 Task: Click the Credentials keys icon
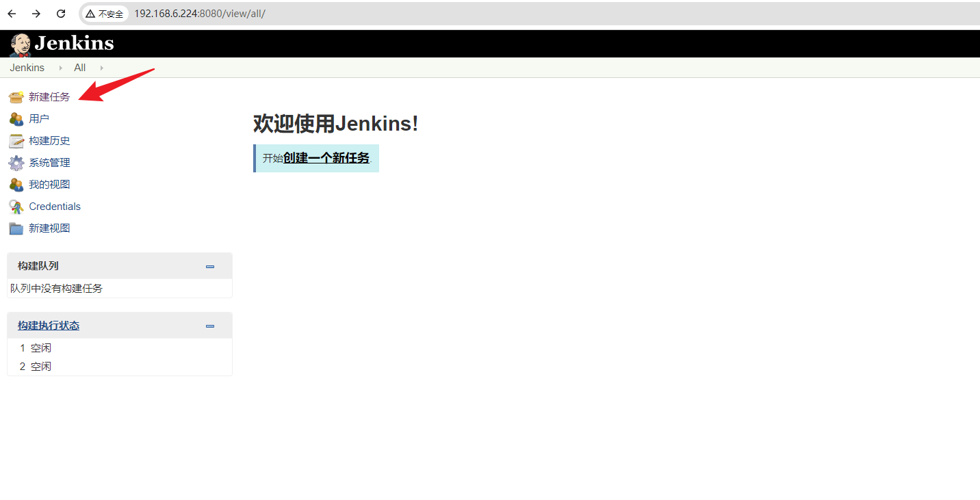(16, 207)
